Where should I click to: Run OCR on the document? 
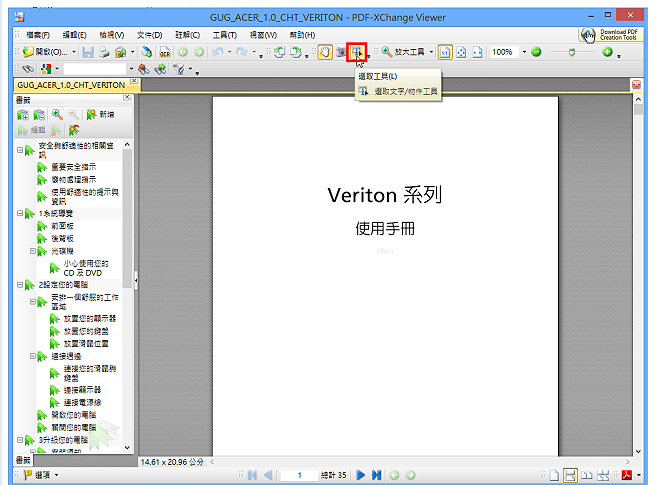point(165,52)
